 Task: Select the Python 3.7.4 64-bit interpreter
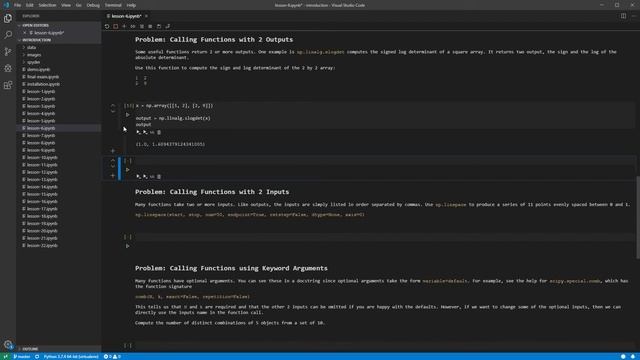[x=71, y=356]
